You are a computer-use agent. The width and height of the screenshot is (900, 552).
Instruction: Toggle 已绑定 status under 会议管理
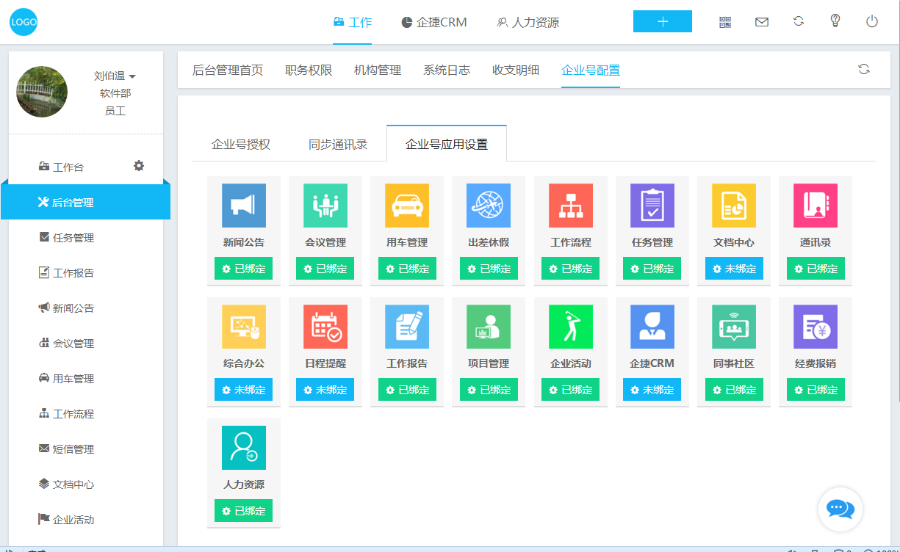point(325,269)
